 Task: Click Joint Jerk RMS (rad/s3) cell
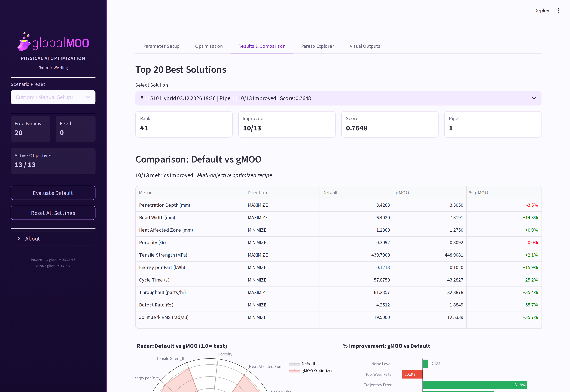pos(190,317)
